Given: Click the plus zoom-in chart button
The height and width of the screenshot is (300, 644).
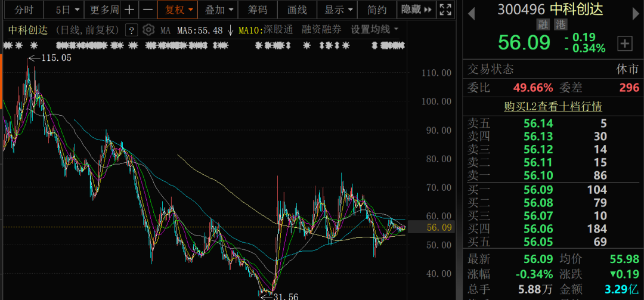Looking at the screenshot, I should click(x=129, y=10).
